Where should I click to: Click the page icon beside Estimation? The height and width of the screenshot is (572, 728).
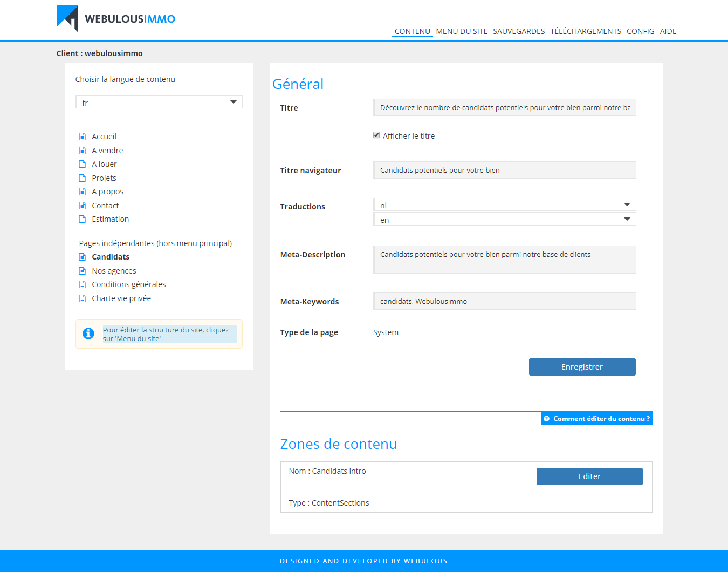(x=83, y=219)
